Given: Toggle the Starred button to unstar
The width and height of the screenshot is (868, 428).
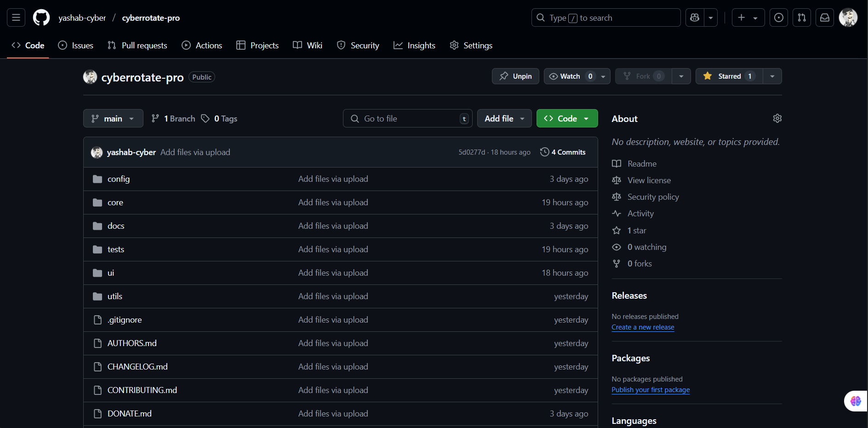Looking at the screenshot, I should point(729,76).
